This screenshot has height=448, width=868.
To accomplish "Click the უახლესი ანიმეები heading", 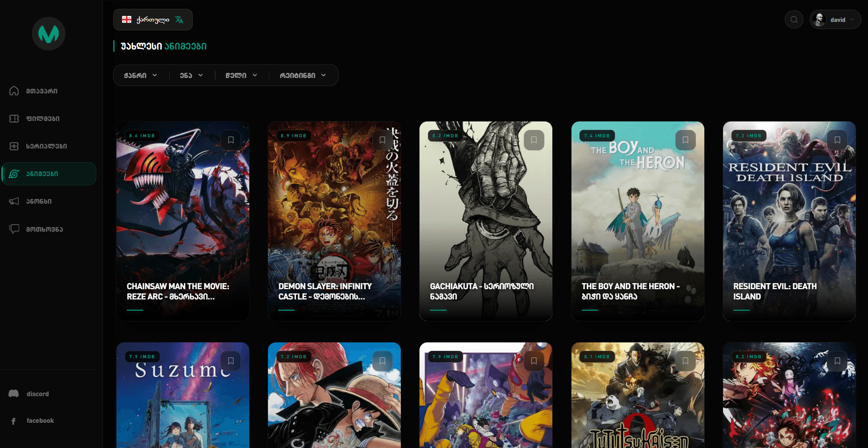I will (164, 46).
